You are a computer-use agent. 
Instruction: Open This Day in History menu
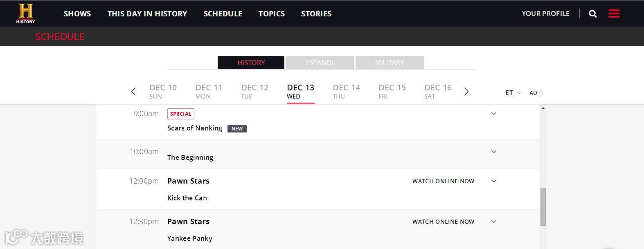click(x=147, y=13)
